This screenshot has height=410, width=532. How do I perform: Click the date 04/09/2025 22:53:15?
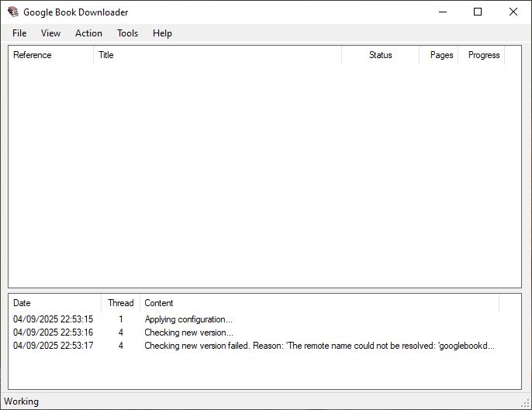(x=53, y=319)
